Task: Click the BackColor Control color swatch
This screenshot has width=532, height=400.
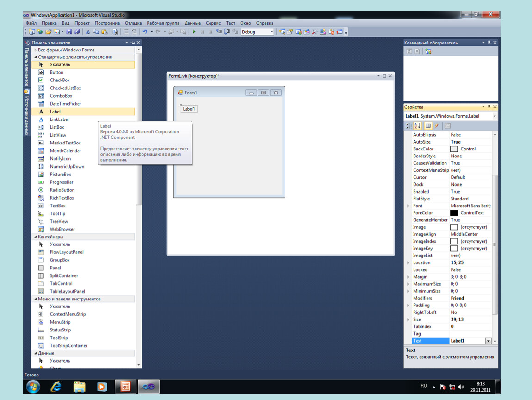Action: point(454,149)
